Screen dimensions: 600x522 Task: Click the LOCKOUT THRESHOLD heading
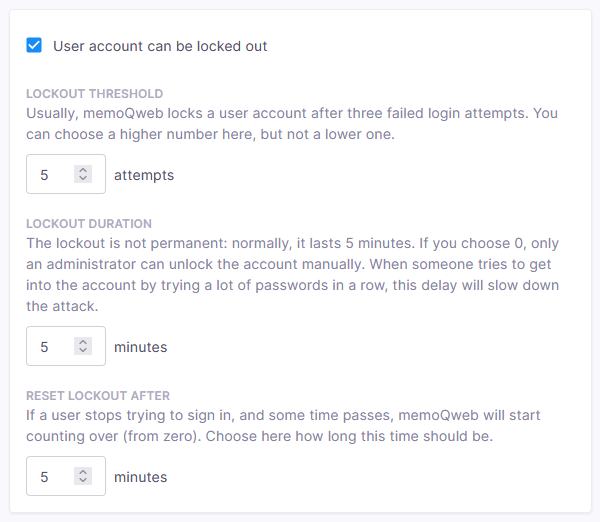[94, 94]
